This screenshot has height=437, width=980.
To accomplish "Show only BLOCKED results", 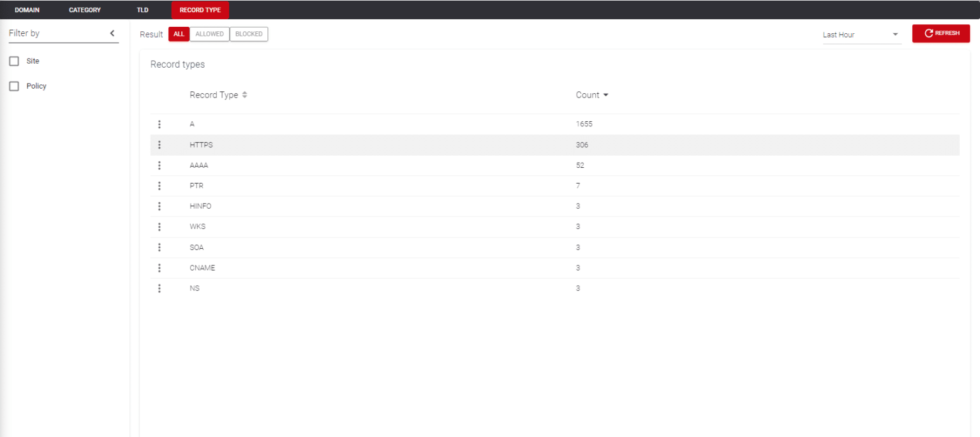I will click(x=249, y=34).
